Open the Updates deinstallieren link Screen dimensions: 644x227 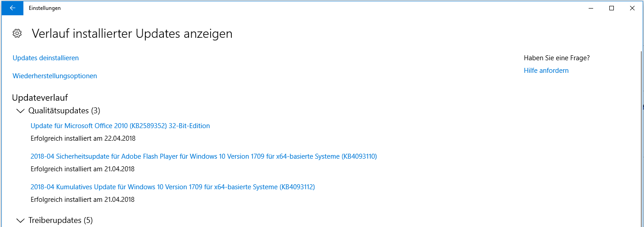tap(45, 58)
